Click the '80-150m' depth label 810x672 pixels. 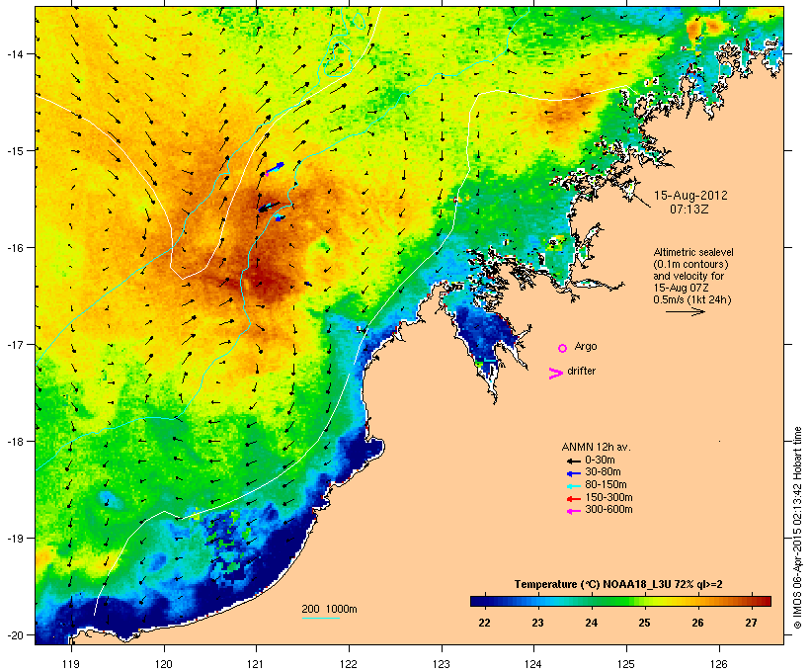pyautogui.click(x=606, y=485)
